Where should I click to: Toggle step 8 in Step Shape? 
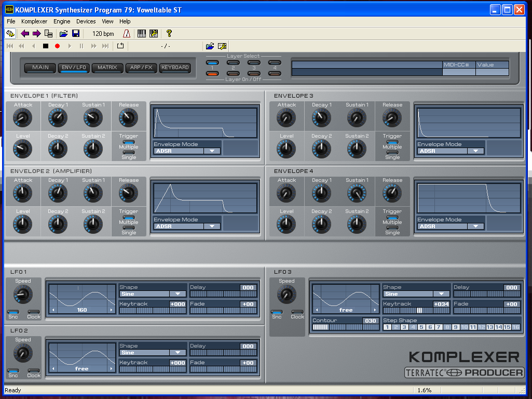pos(447,327)
